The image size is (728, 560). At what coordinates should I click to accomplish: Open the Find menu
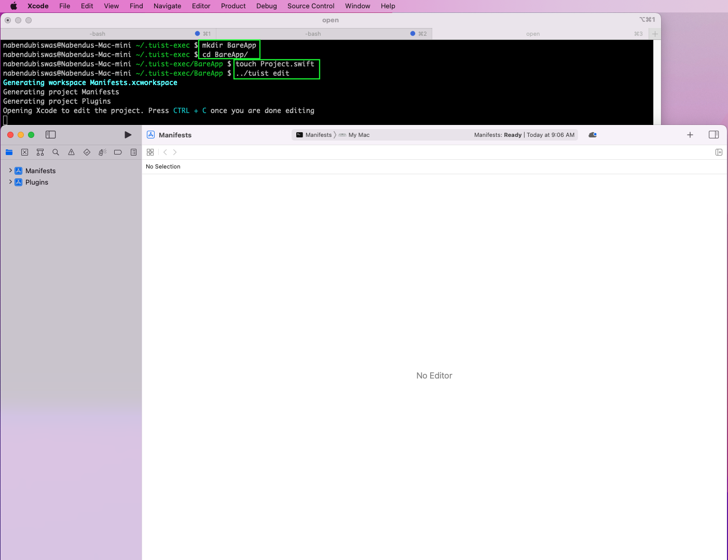coord(136,6)
